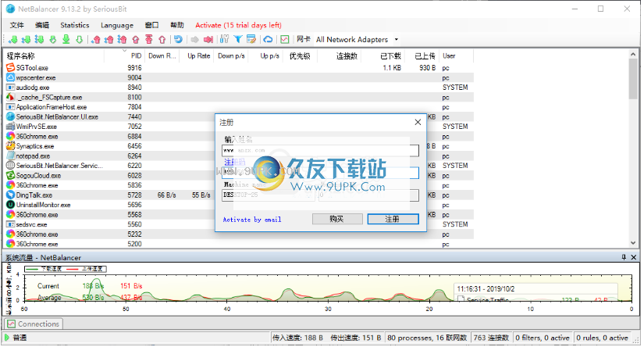Click the DingTalk.exe process icon
This screenshot has width=644, height=347.
[x=10, y=195]
